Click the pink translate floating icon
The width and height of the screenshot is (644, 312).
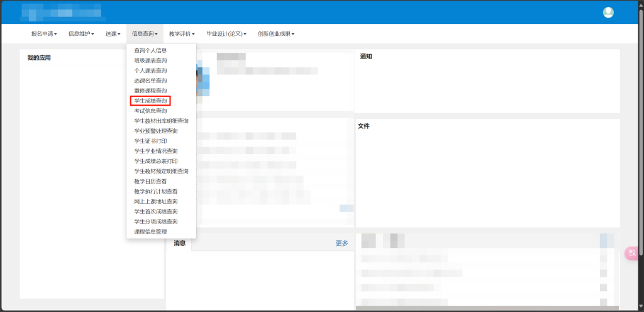[633, 253]
